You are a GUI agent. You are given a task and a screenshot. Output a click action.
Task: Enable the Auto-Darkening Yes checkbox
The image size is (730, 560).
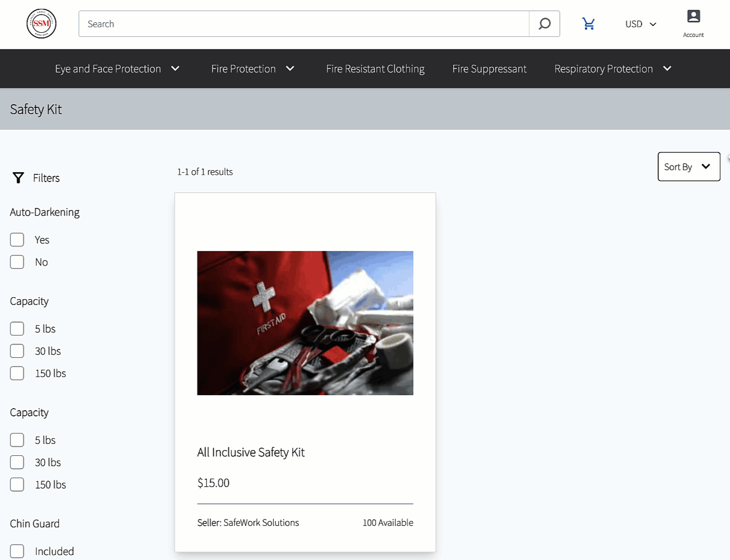click(17, 240)
